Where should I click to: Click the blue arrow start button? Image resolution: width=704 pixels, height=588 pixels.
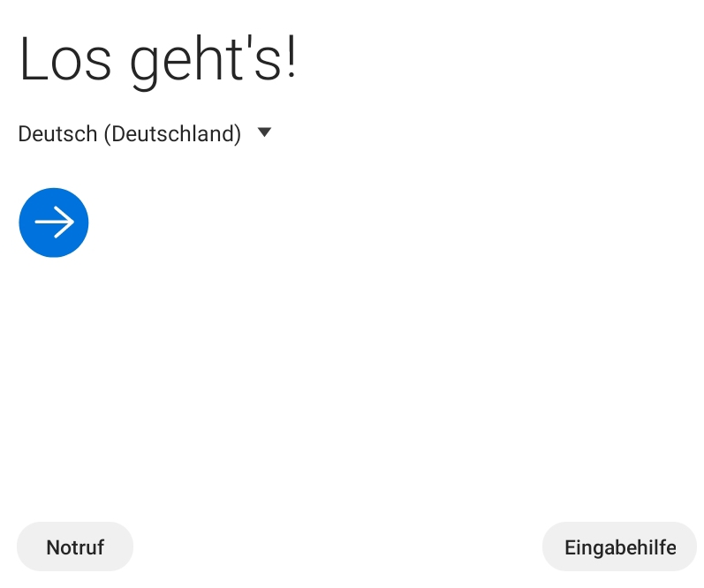[x=54, y=222]
